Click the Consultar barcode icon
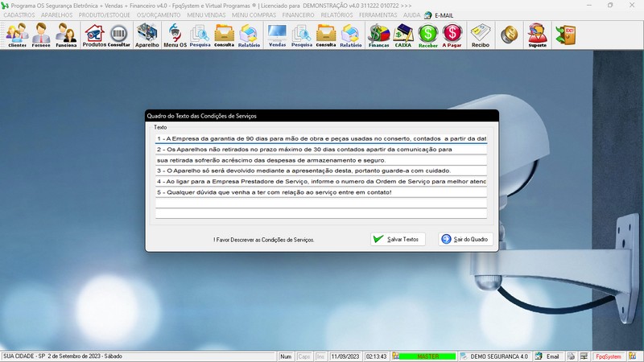The image size is (644, 362). 118,35
